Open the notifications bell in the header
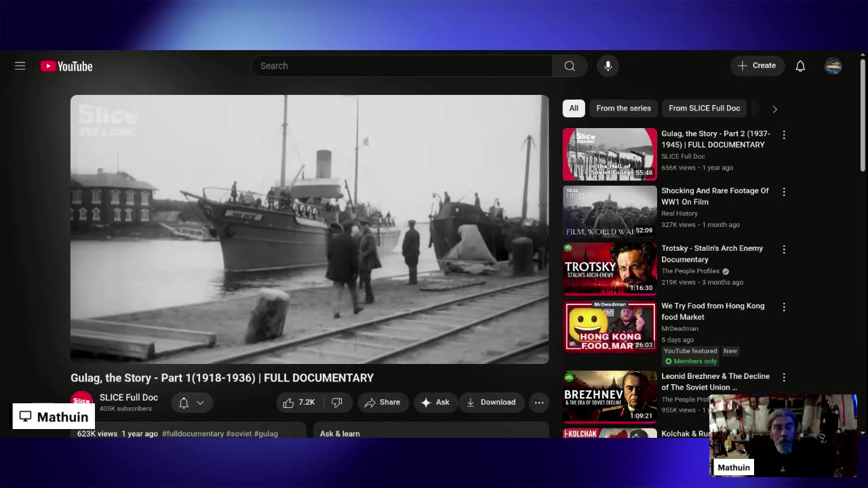 (x=800, y=66)
